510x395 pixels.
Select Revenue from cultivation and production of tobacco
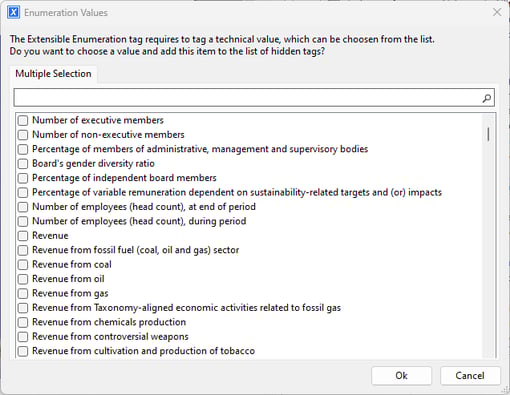pos(23,351)
